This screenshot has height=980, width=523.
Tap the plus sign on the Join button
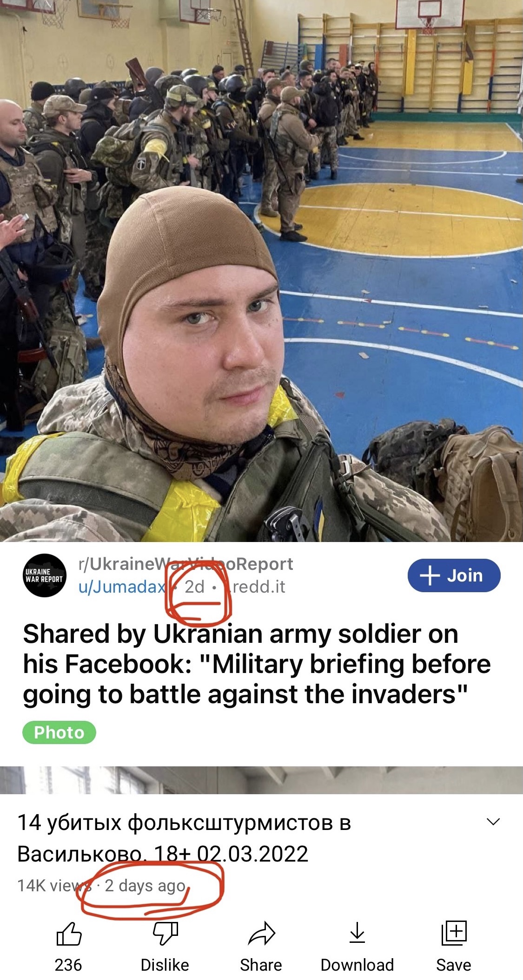(430, 575)
